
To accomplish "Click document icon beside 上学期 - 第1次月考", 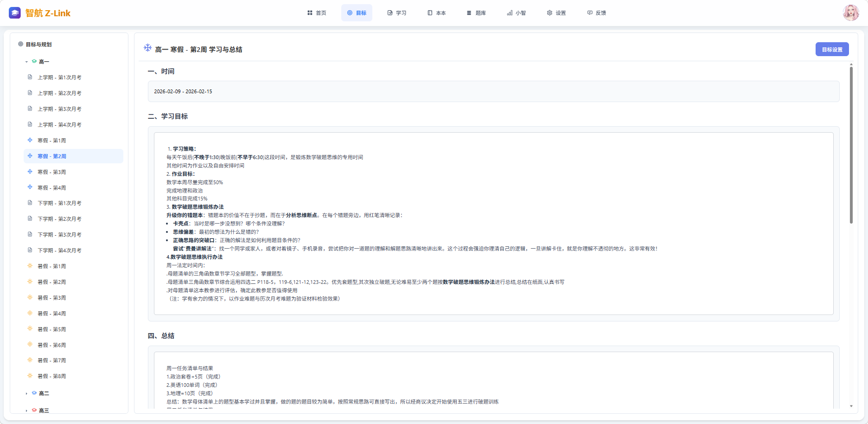I will tap(30, 77).
